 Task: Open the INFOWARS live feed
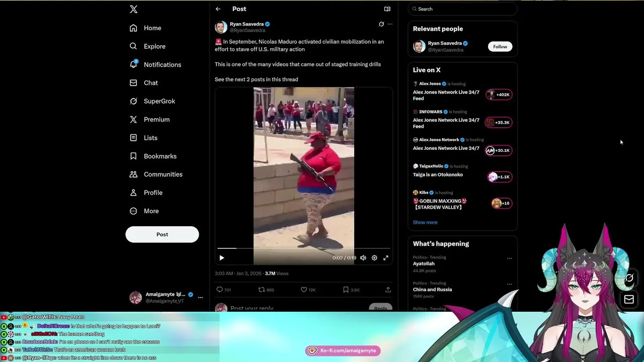point(446,123)
